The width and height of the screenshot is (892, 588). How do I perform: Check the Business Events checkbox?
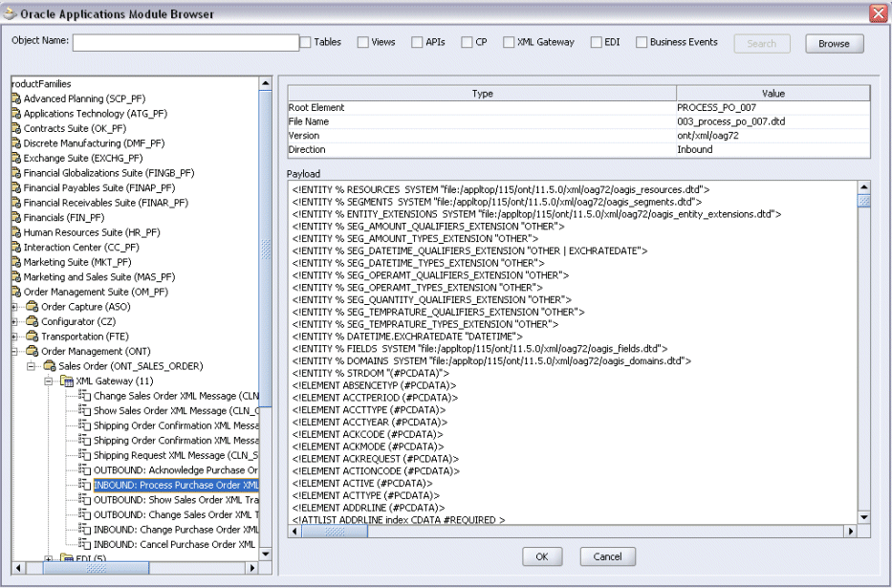(x=642, y=42)
